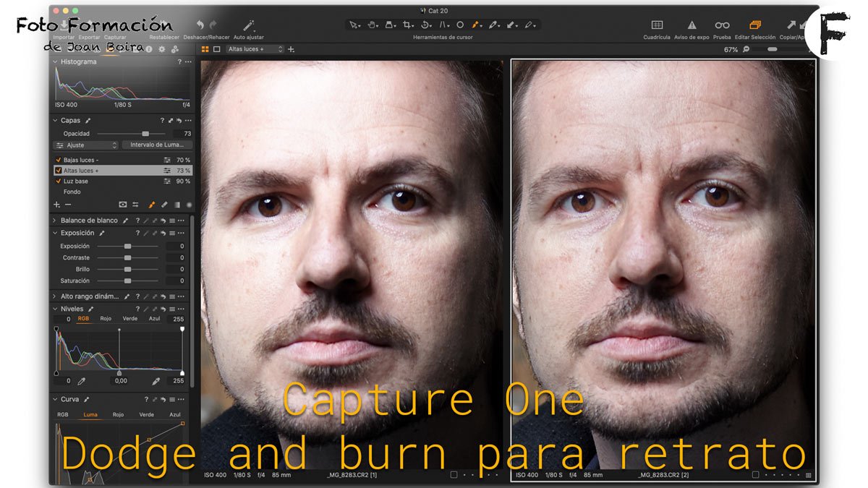Collapse the Capas panel
Image resolution: width=868 pixels, height=488 pixels.
[56, 121]
